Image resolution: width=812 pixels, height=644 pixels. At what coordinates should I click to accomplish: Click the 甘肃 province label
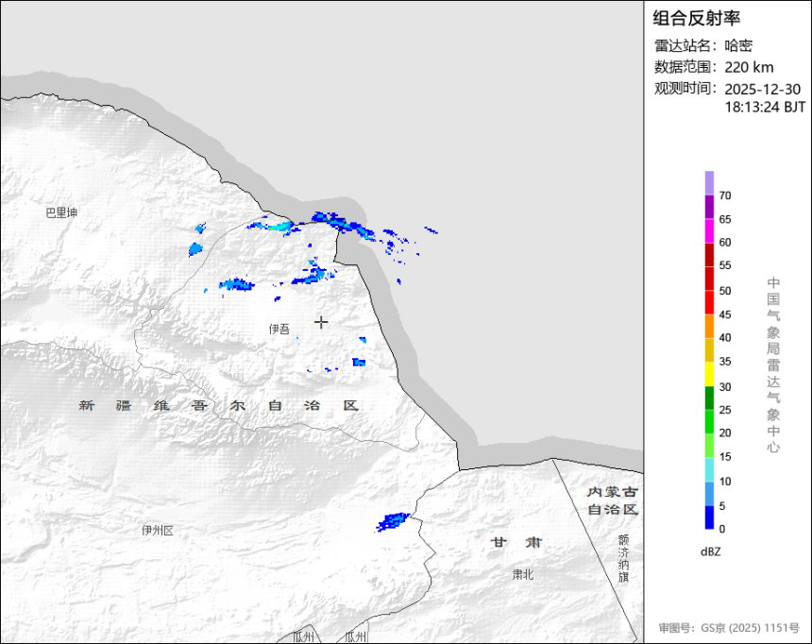pos(516,542)
